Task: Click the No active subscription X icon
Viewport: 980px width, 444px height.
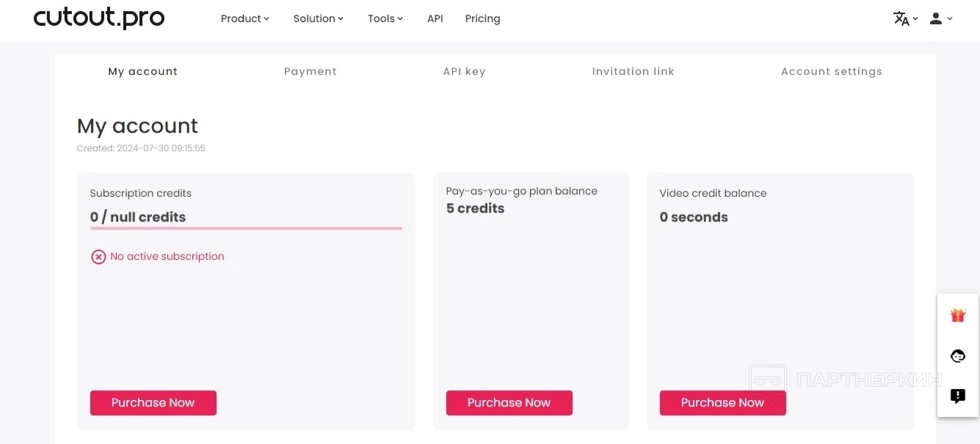Action: [x=98, y=257]
